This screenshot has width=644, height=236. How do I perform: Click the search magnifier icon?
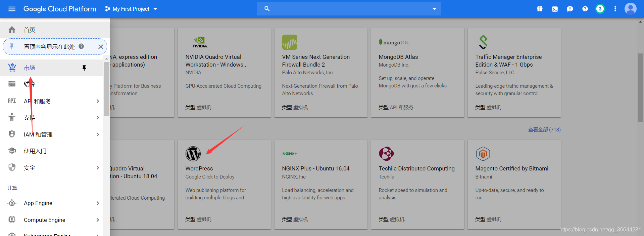pyautogui.click(x=267, y=9)
